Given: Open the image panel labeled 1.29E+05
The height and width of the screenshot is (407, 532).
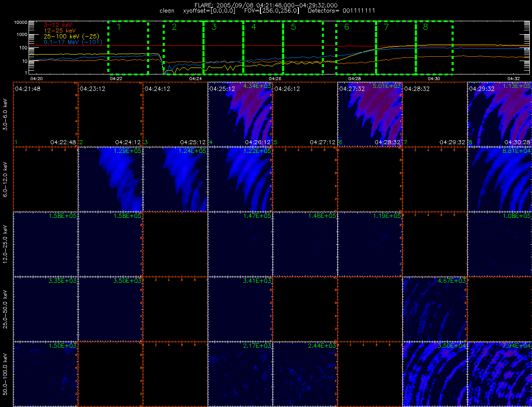Looking at the screenshot, I should pos(110,179).
